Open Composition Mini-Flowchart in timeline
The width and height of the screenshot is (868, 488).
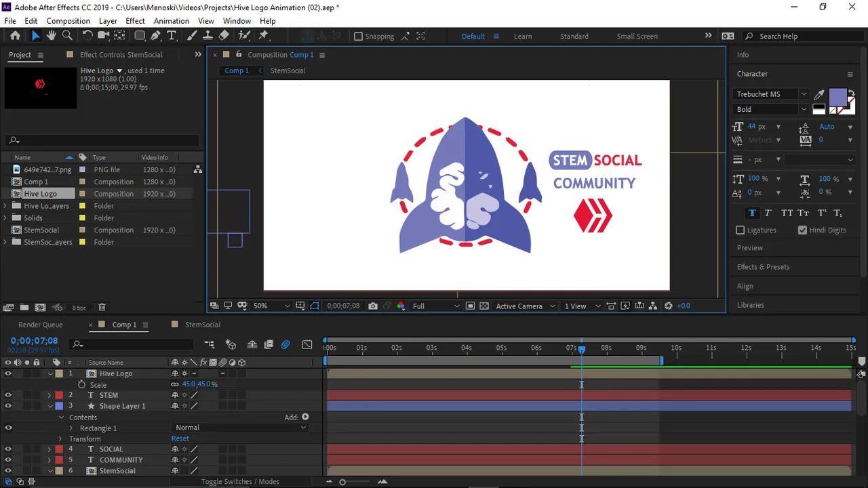tap(209, 345)
